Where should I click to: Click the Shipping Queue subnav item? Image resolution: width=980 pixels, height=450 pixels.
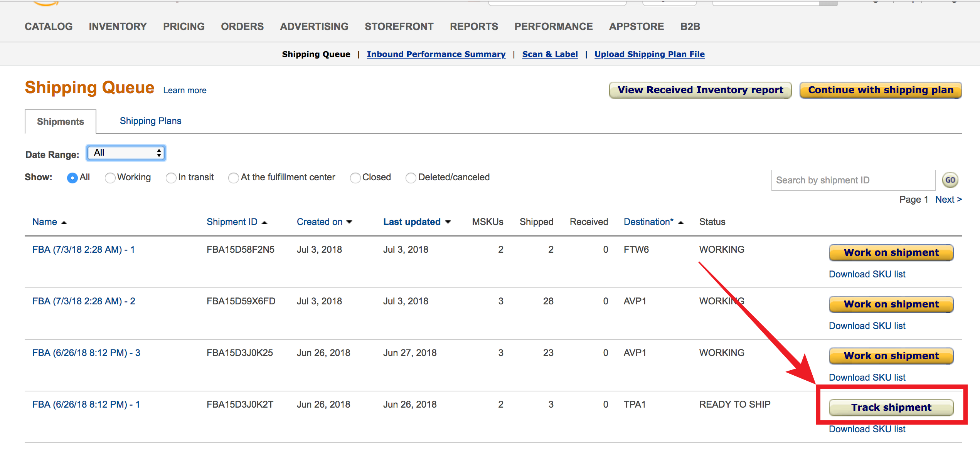click(316, 54)
